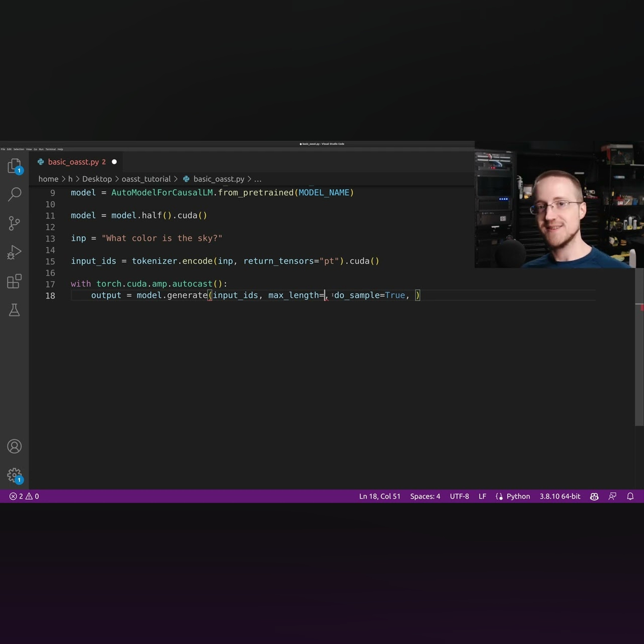
Task: Click 'MODEL_NAME' on line 9
Action: coord(324,192)
